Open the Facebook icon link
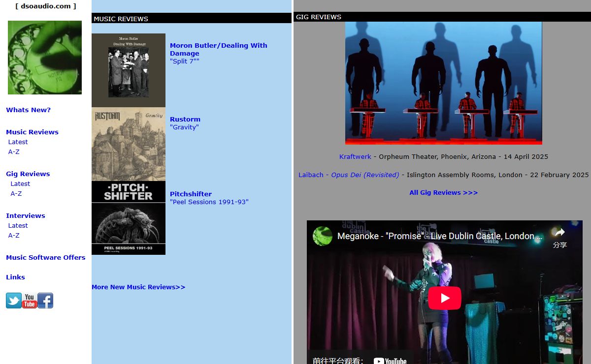 tap(45, 301)
